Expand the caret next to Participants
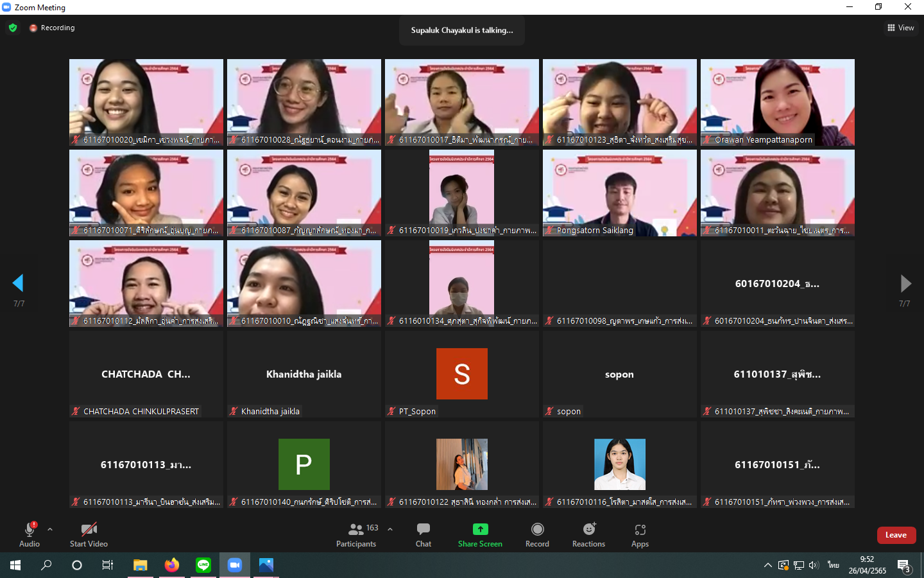The height and width of the screenshot is (578, 924). (x=390, y=529)
